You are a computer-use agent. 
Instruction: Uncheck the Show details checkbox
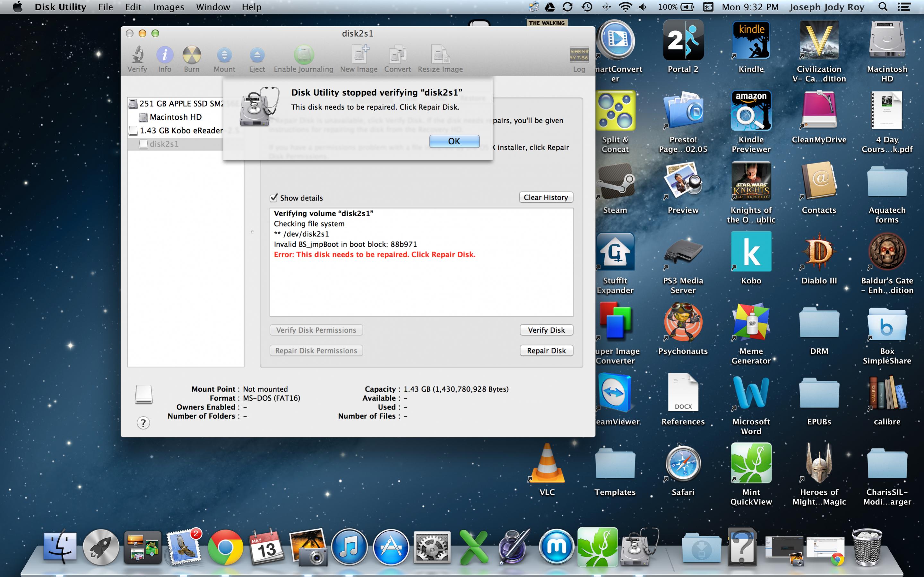point(274,198)
